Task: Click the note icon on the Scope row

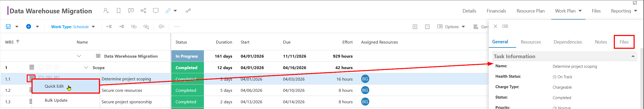Action: 41,67
